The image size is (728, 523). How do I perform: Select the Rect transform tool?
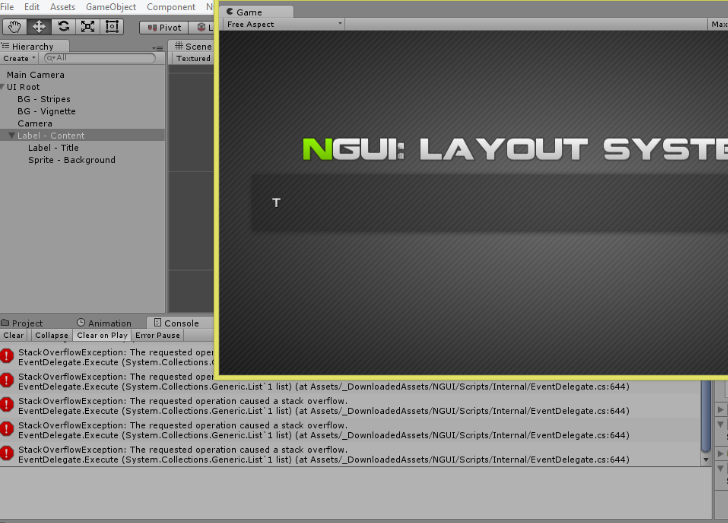112,27
